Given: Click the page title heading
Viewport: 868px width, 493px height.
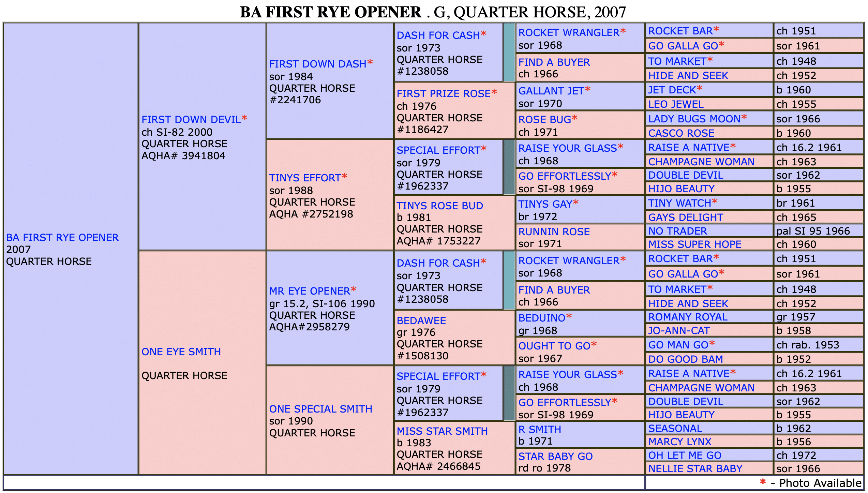Looking at the screenshot, I should click(x=433, y=12).
